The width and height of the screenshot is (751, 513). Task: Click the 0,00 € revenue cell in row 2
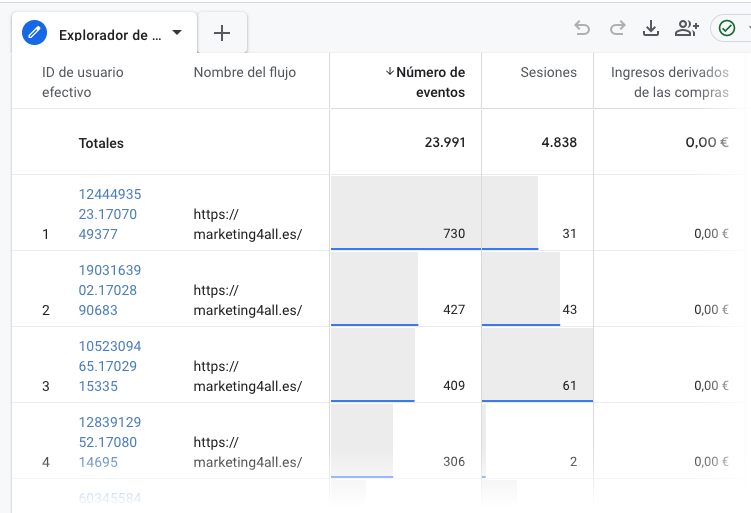(x=711, y=309)
